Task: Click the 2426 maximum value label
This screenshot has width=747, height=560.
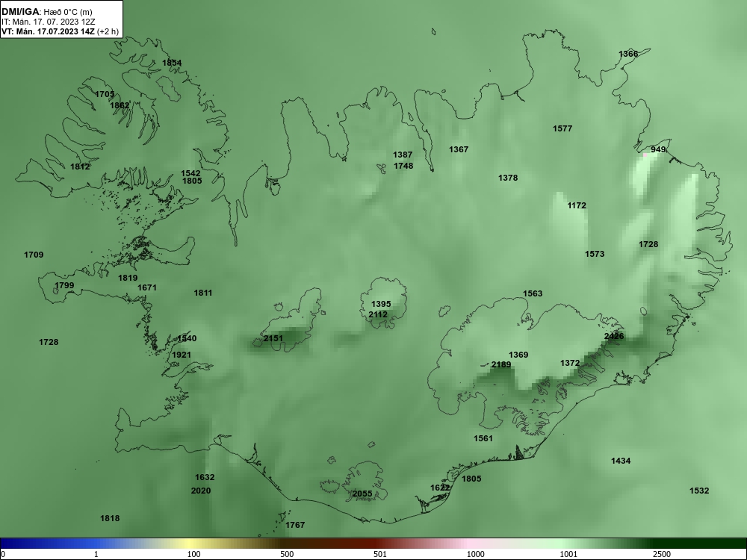Action: click(x=614, y=336)
